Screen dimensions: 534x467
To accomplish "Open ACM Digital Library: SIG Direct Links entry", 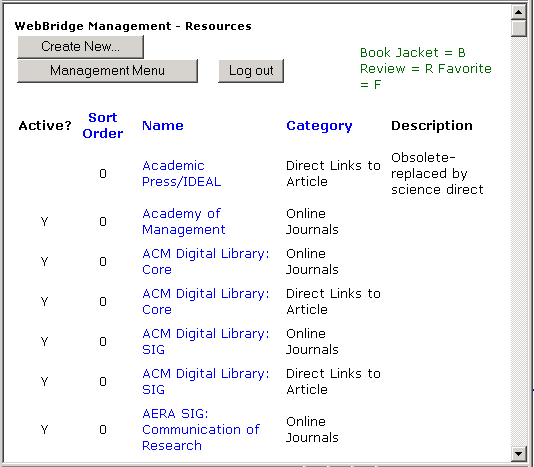I will coord(206,382).
